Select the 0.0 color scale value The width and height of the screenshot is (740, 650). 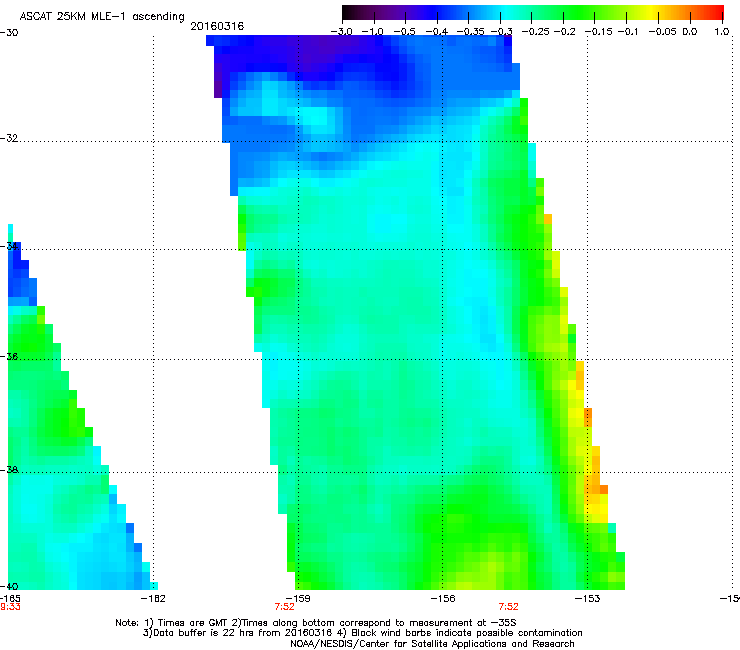pyautogui.click(x=690, y=32)
